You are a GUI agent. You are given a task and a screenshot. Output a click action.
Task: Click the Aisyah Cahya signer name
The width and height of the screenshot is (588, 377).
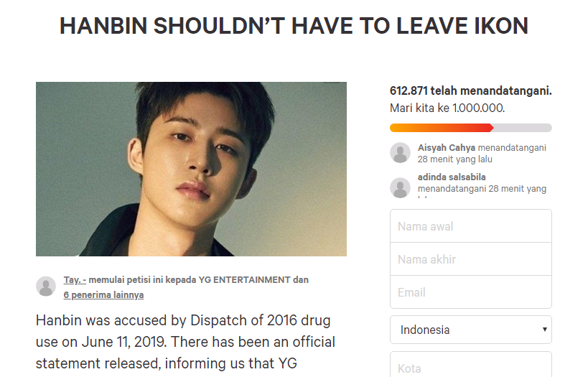(446, 147)
